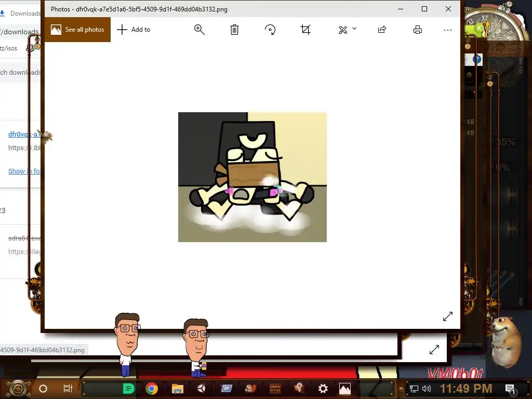The height and width of the screenshot is (399, 532).
Task: Click the 4509-9d1f-469dd04b3132.png status text
Action: [43, 350]
